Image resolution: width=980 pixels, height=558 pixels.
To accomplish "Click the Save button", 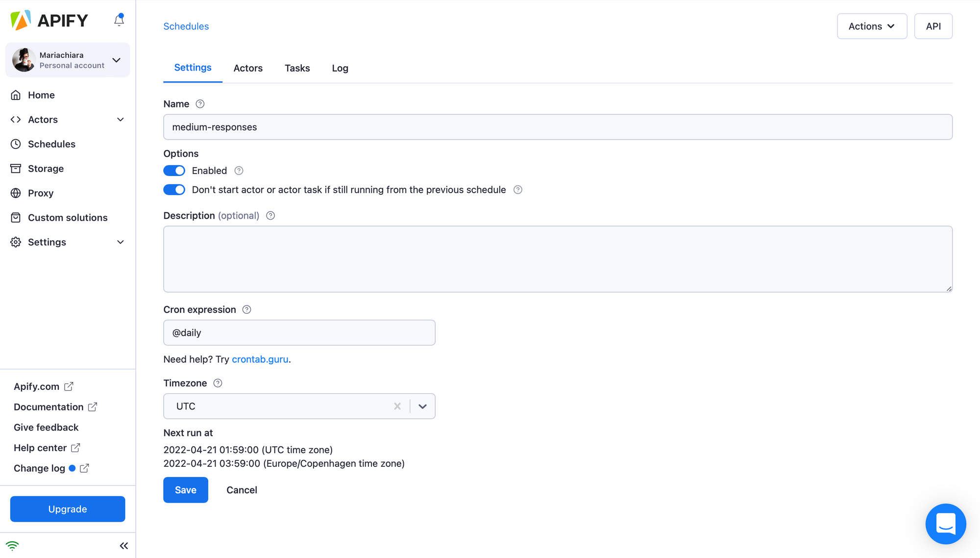I will [185, 490].
